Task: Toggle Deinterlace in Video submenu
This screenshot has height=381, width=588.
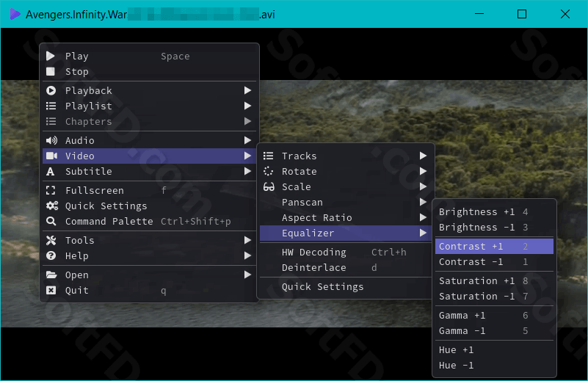Action: pos(345,268)
